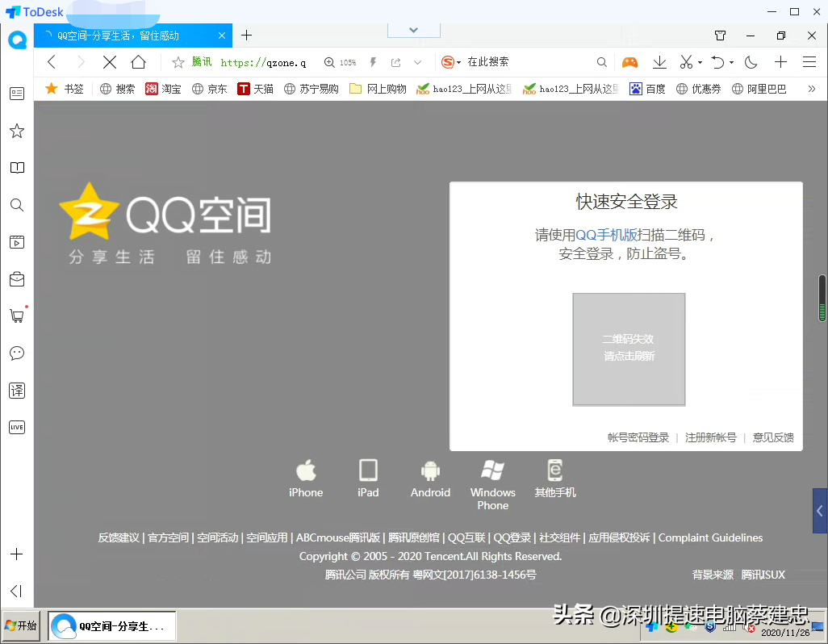Expand the screenshot tool dropdown arrow
Viewport: 828px width, 644px height.
[700, 62]
